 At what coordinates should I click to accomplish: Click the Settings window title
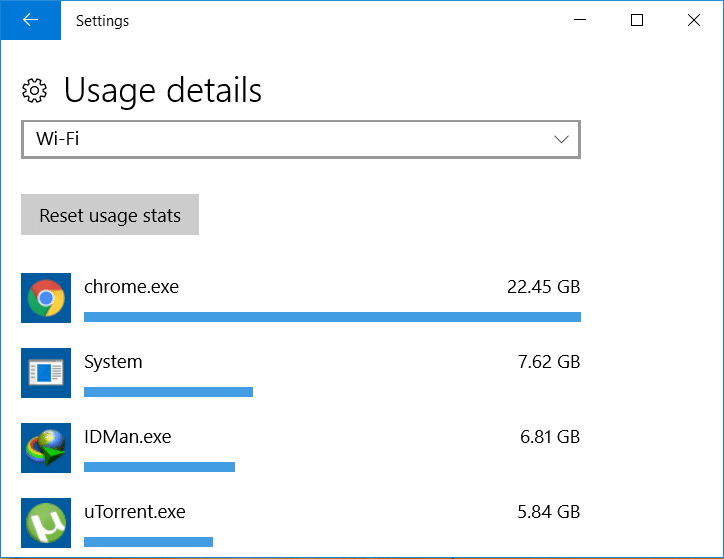103,21
